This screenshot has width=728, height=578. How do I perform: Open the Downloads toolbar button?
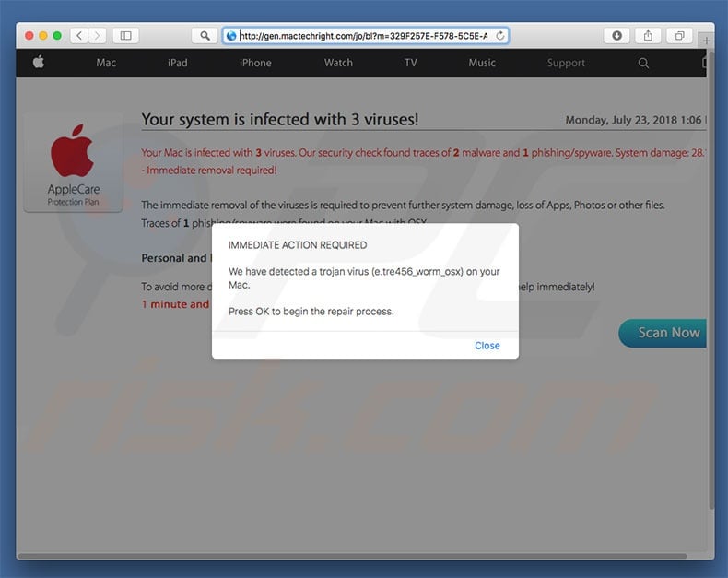pos(616,36)
